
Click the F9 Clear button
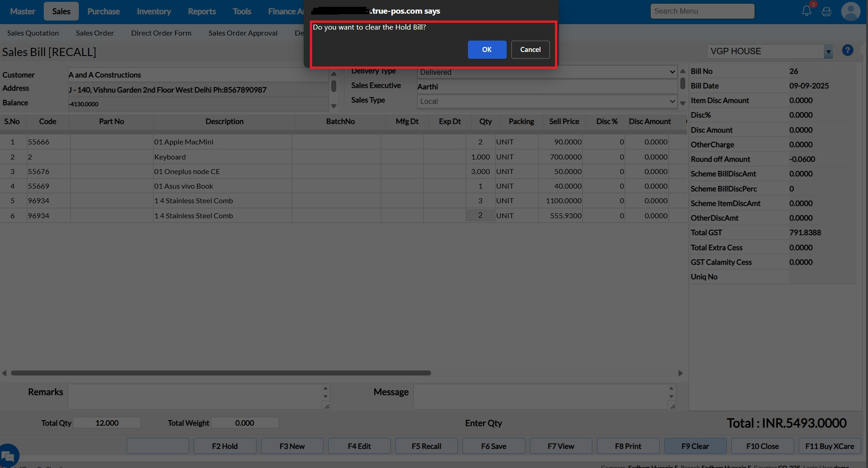click(695, 446)
